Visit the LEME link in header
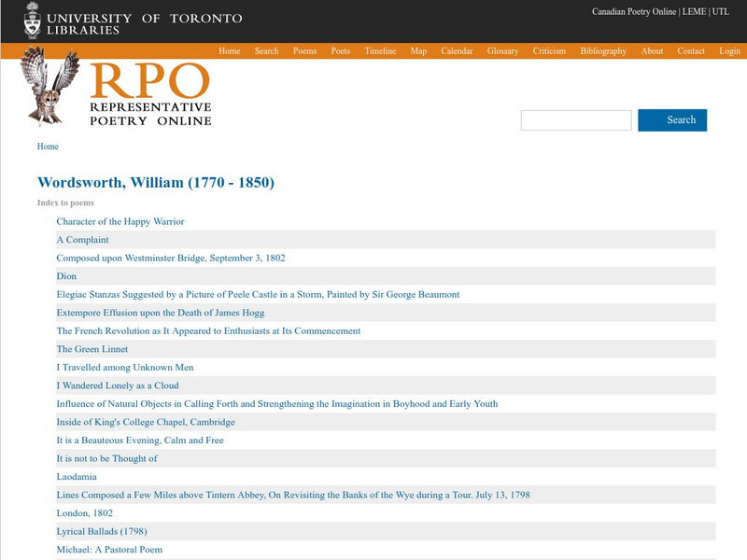 click(694, 11)
